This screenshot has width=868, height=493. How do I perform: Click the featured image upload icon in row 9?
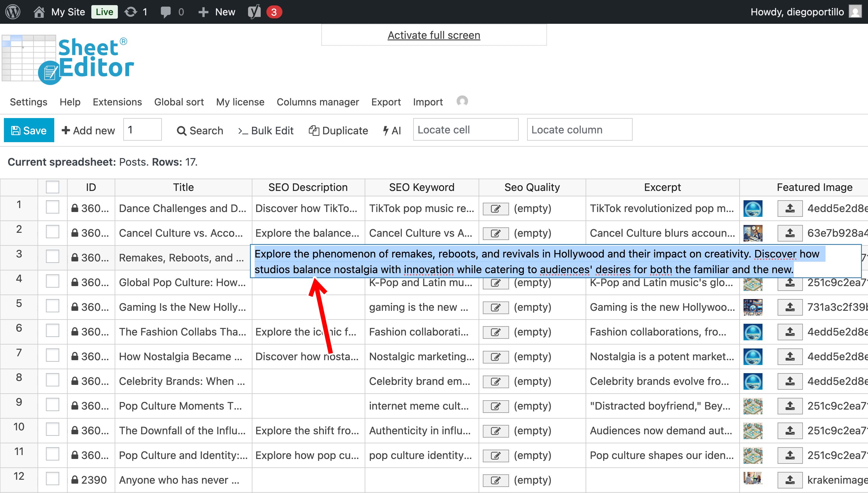pyautogui.click(x=790, y=406)
